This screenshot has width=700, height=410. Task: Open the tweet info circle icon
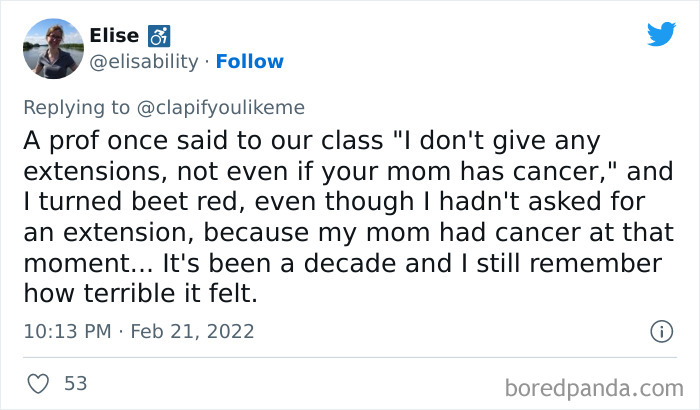660,331
